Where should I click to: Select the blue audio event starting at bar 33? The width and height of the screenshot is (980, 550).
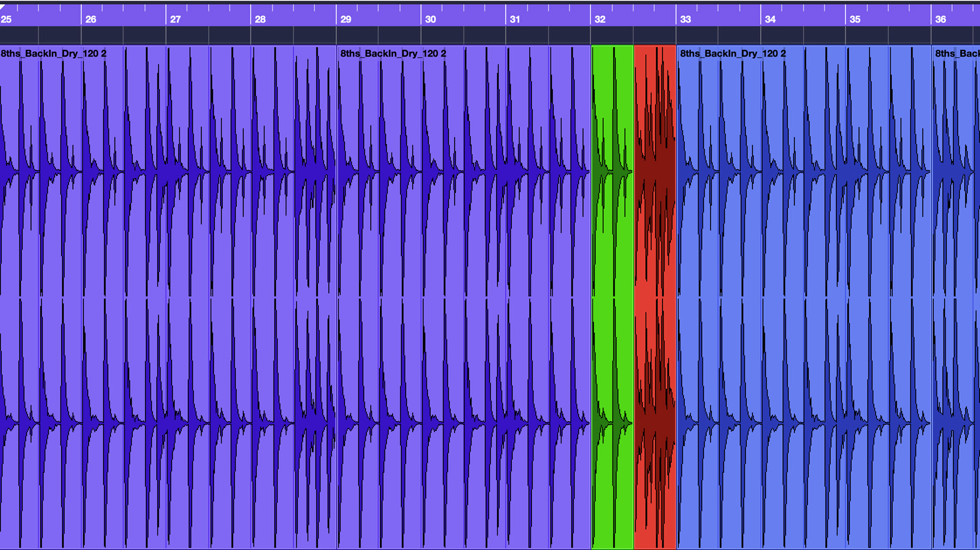pyautogui.click(x=804, y=297)
